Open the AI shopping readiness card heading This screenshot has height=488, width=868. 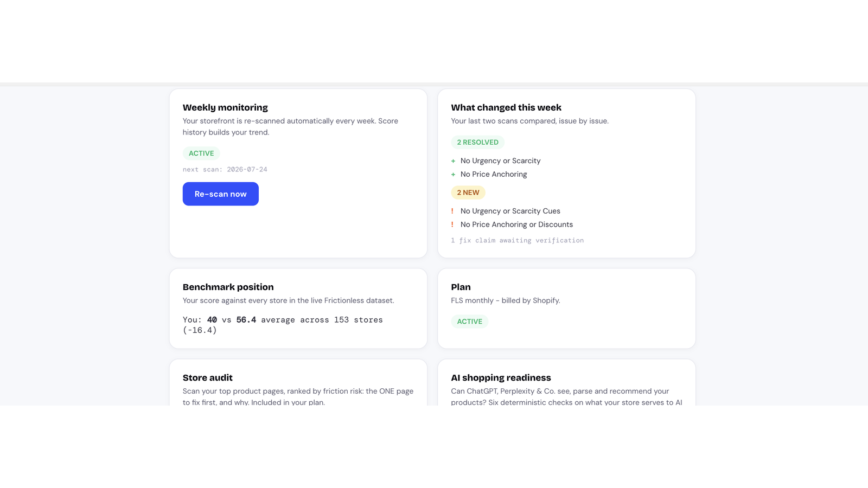tap(501, 377)
